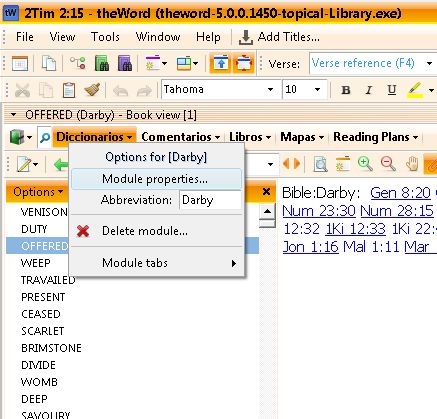Open the Window menu
Viewport: 437px width, 419px height.
[158, 37]
